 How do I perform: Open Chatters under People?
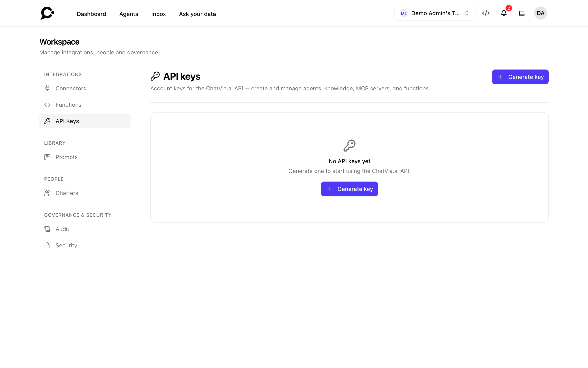pyautogui.click(x=85, y=193)
